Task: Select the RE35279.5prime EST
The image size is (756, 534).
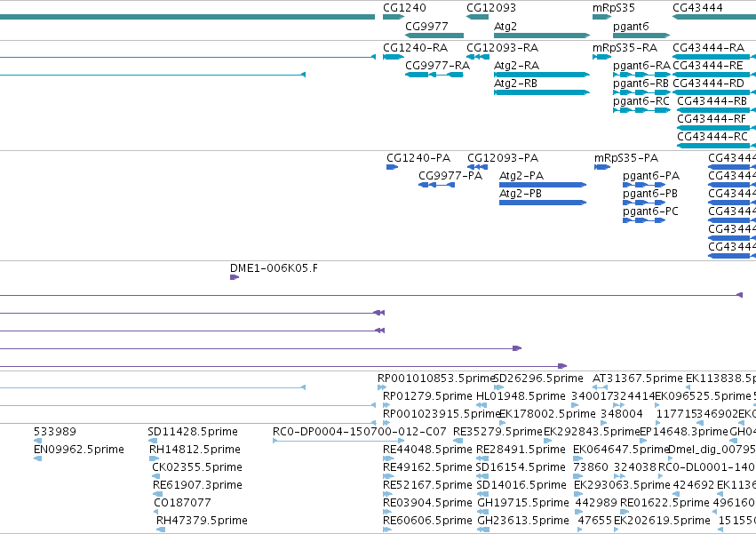Action: (458, 441)
